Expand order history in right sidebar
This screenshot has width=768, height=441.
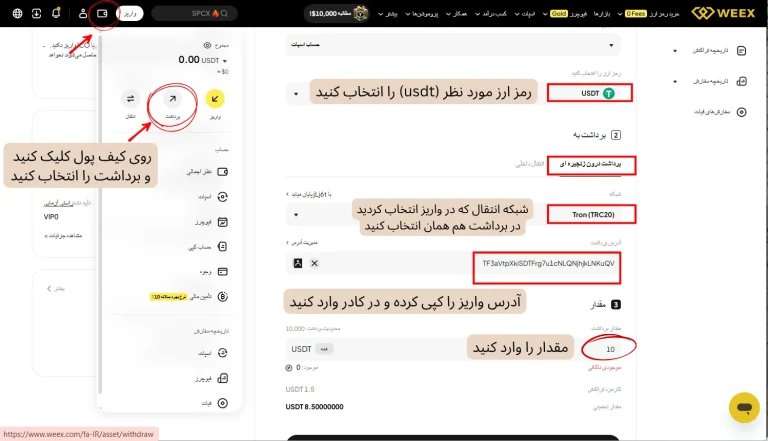click(x=675, y=81)
